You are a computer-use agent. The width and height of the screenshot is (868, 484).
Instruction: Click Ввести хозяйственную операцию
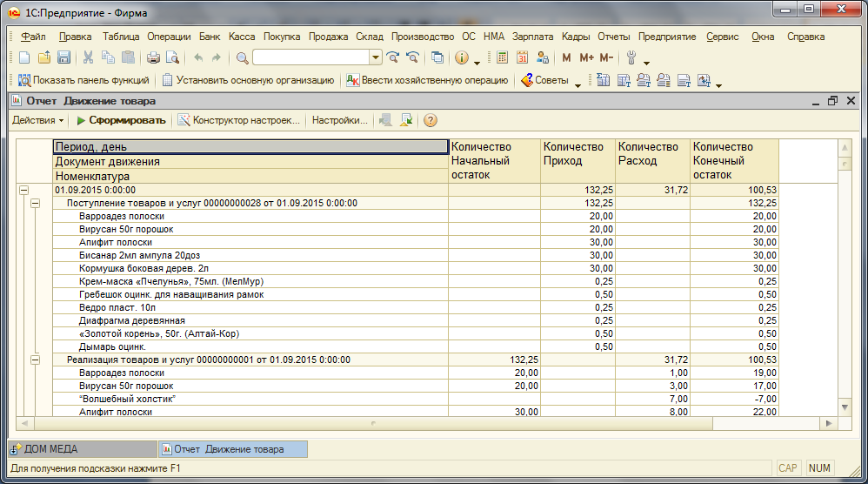click(427, 80)
